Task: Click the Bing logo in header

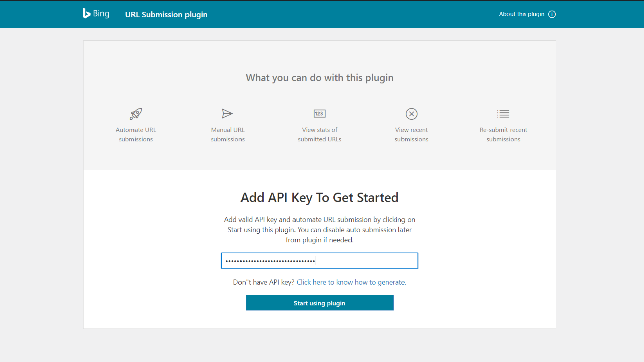Action: tap(87, 13)
